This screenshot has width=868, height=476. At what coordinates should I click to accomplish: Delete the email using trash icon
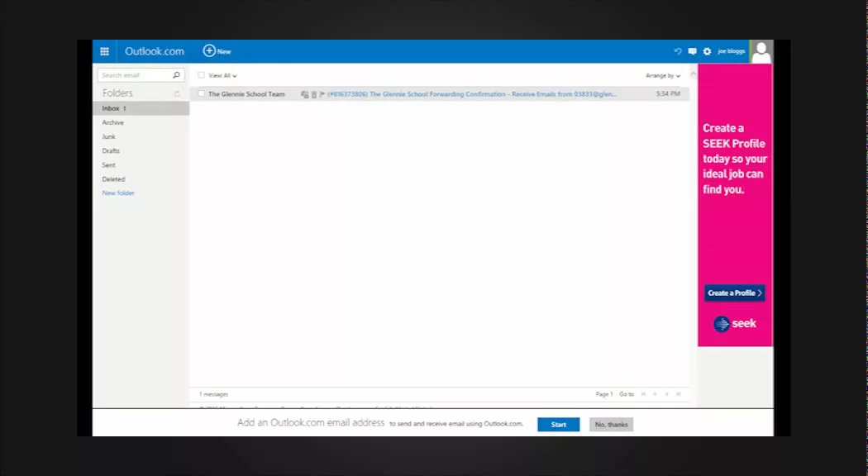tap(314, 95)
